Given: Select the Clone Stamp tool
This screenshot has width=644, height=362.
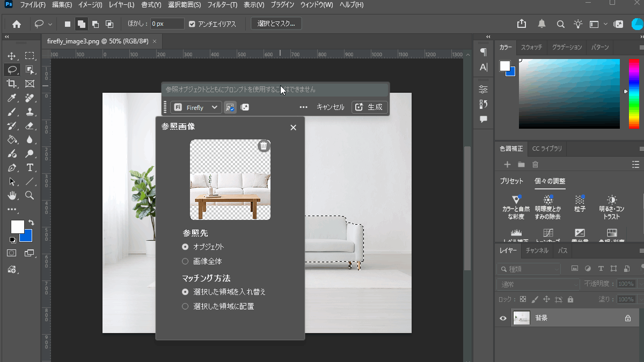Looking at the screenshot, I should (30, 112).
